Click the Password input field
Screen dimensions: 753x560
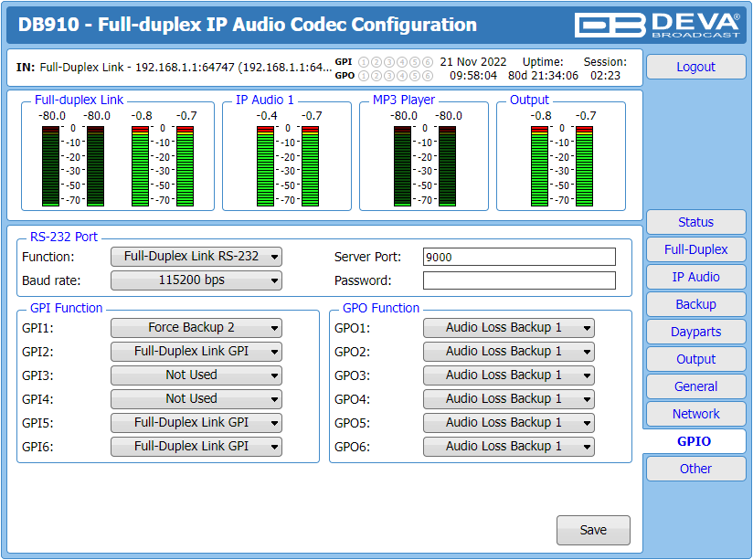click(x=519, y=280)
